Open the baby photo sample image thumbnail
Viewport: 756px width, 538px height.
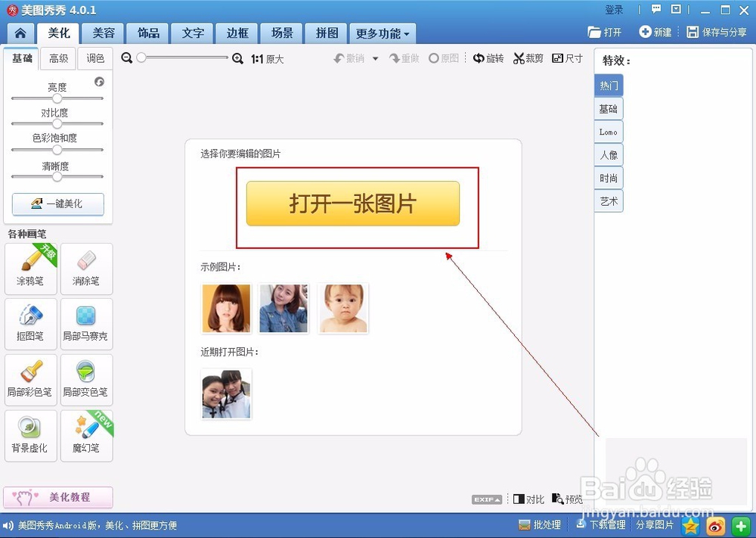coord(342,308)
